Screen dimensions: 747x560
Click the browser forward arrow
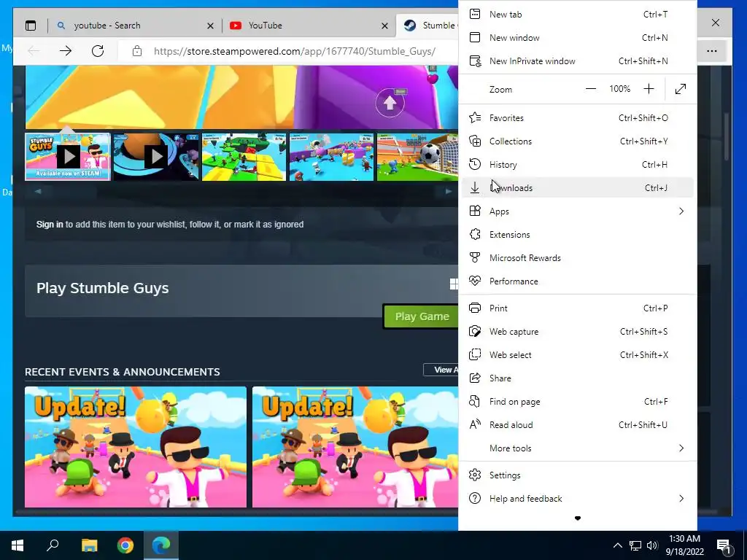click(x=66, y=51)
